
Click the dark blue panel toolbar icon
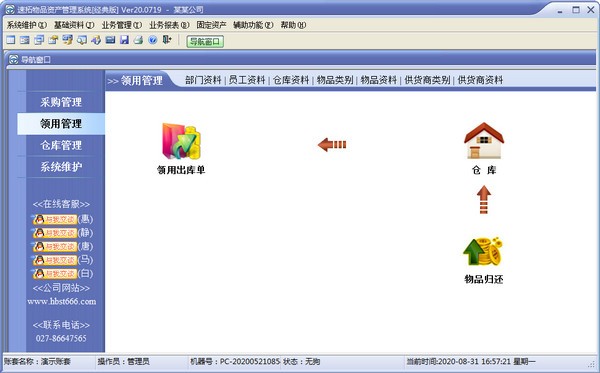110,40
